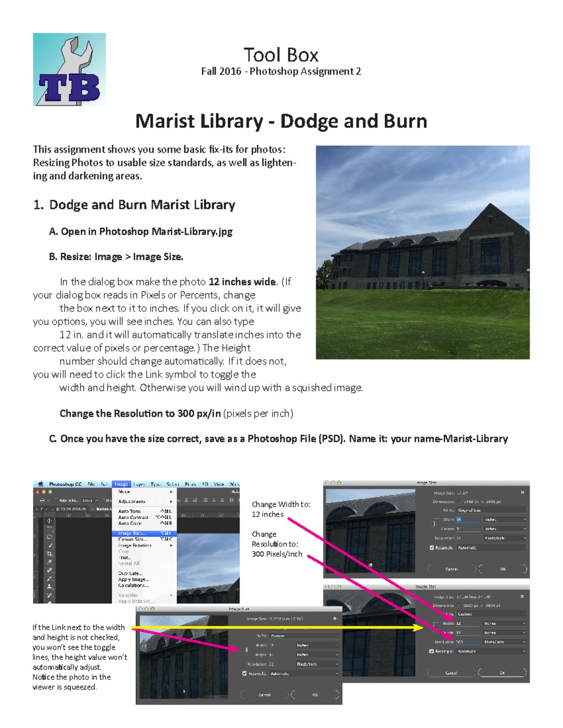Select the Crop tool in the toolbar
The image size is (563, 728).
(x=49, y=554)
